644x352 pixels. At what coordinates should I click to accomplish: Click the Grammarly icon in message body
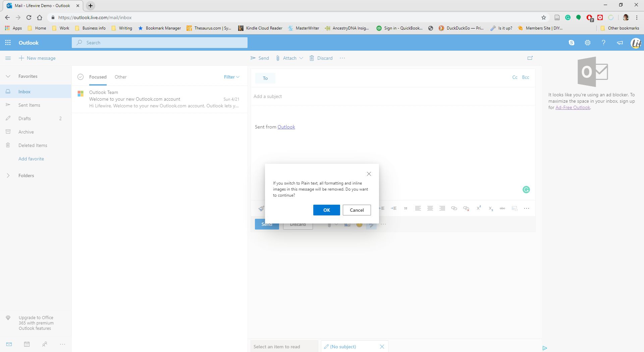(x=526, y=190)
